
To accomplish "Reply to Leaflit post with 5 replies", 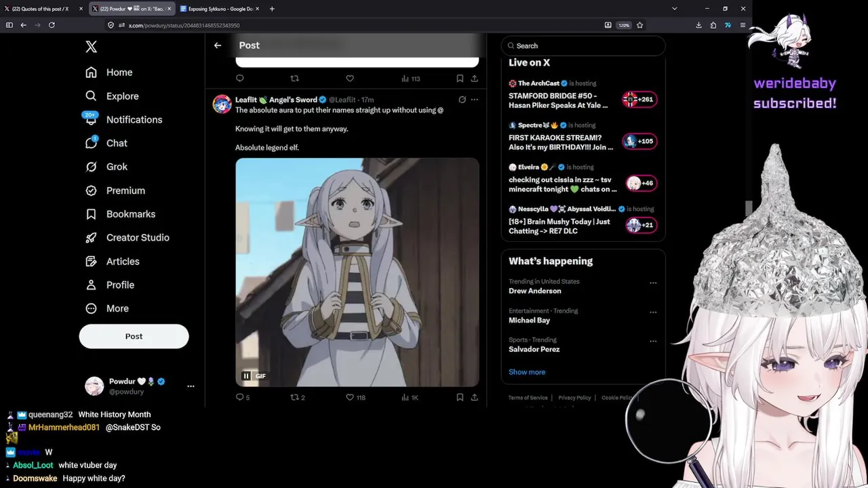I will [243, 397].
